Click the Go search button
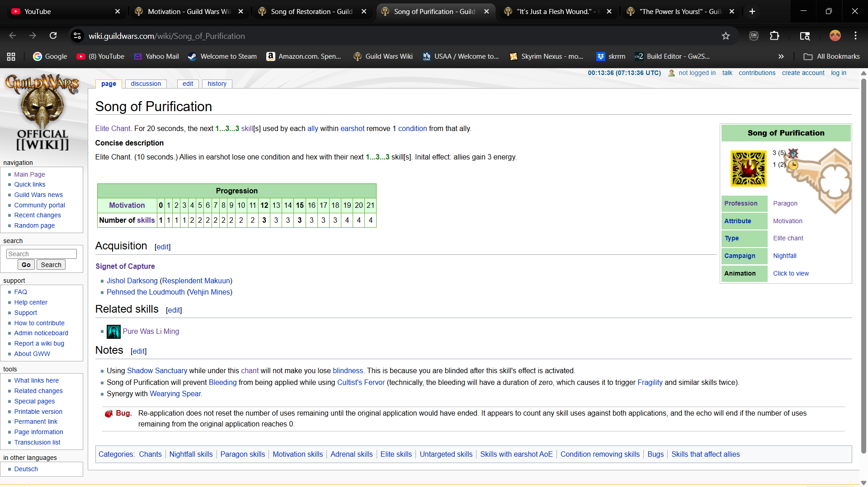This screenshot has height=487, width=868. click(x=26, y=265)
